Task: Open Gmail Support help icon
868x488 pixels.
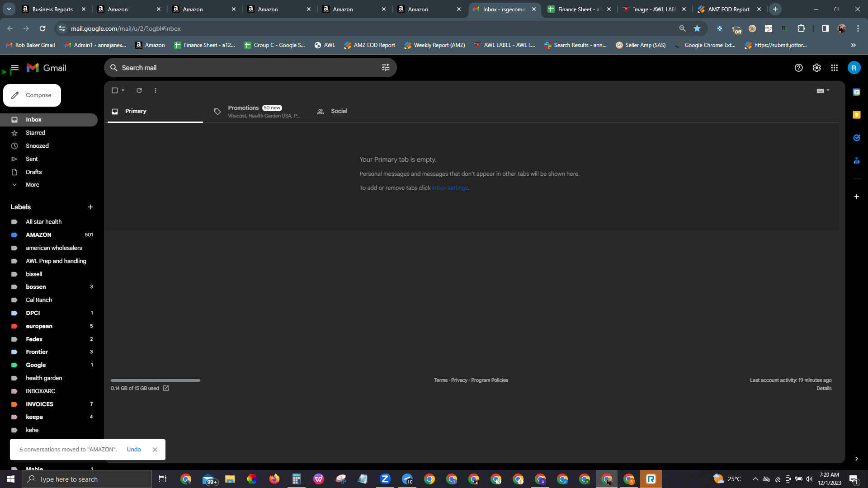Action: pyautogui.click(x=799, y=68)
